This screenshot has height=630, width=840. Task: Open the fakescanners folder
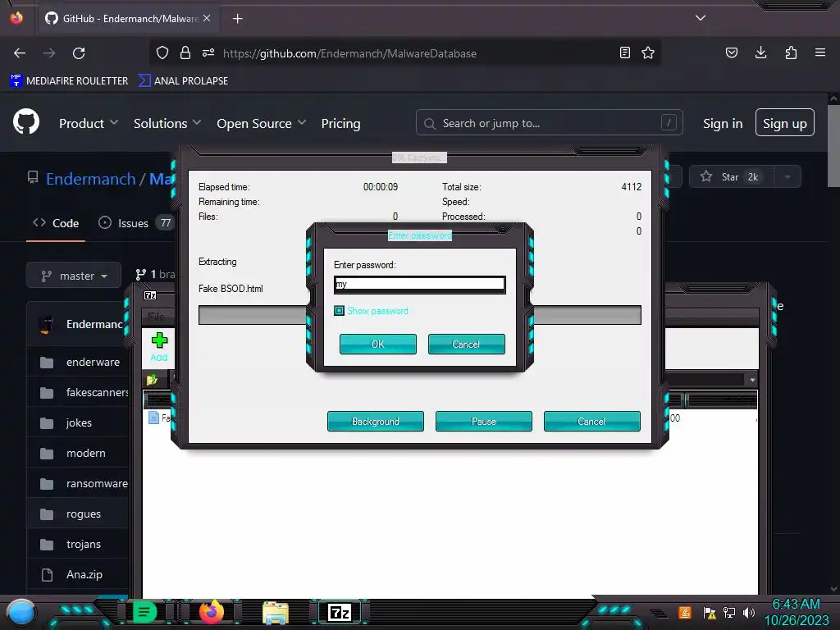(x=97, y=393)
